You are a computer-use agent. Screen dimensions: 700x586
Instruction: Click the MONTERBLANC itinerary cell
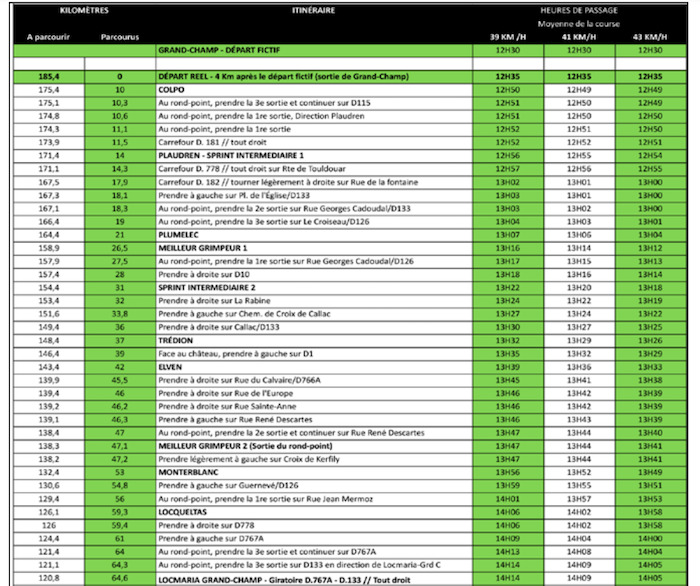(314, 473)
